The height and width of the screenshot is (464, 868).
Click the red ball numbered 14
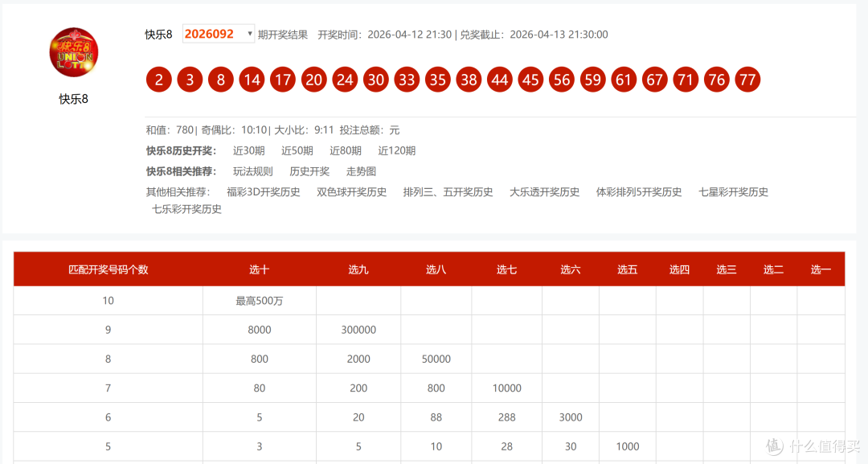[252, 80]
